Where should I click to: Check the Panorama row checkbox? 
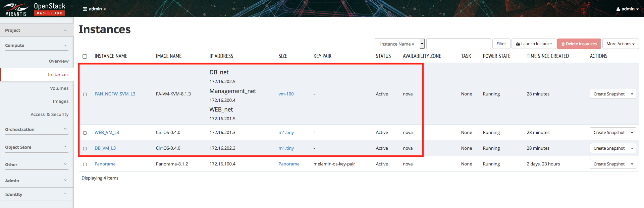[85, 164]
